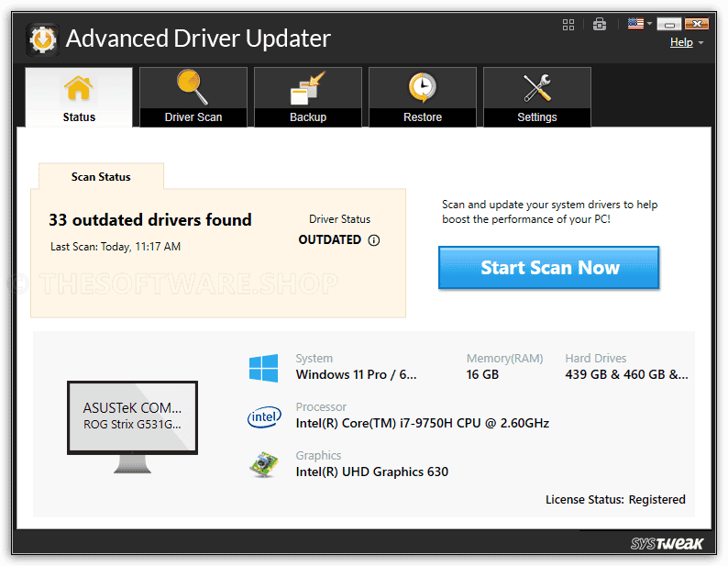Click the house icon on Status tab
This screenshot has height=566, width=728.
click(79, 88)
